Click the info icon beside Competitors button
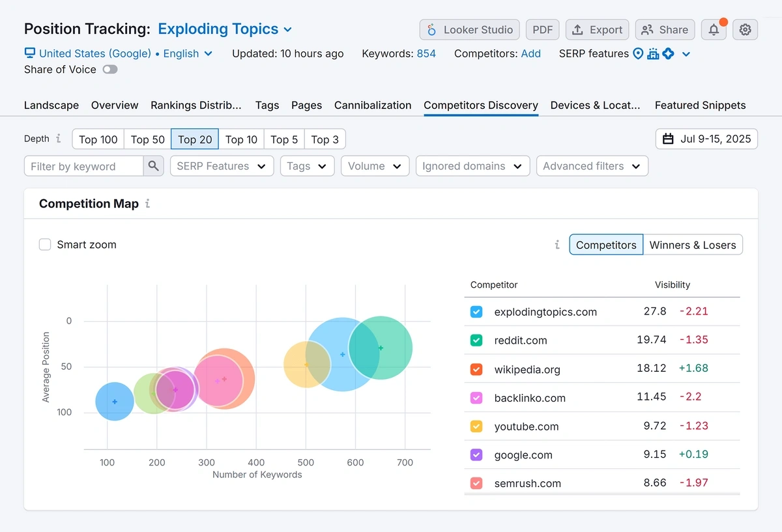782x532 pixels. pyautogui.click(x=557, y=245)
